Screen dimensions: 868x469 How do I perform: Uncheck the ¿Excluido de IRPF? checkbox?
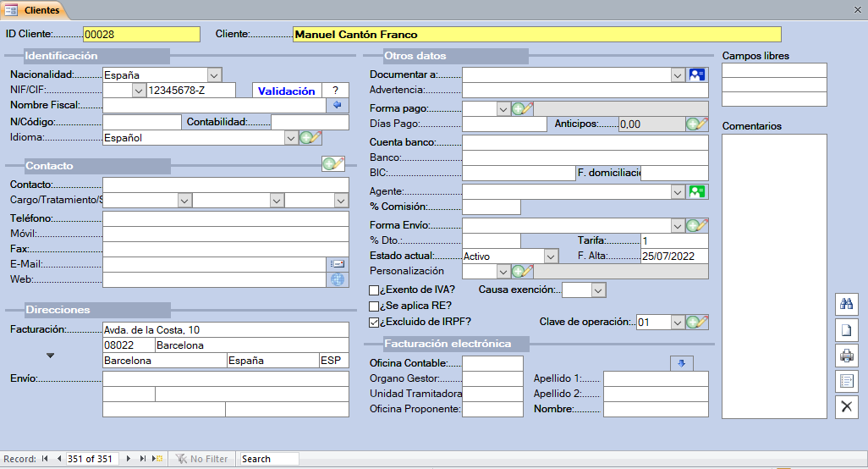point(374,322)
